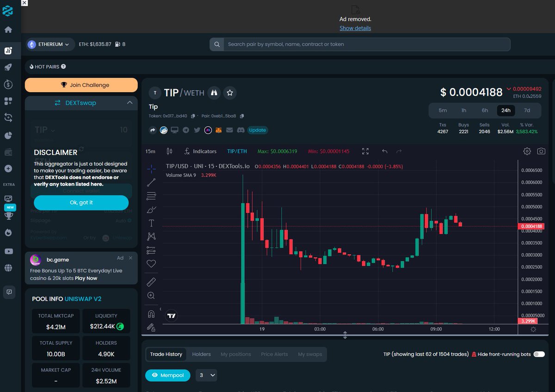Open the DEXTools home icon in sidebar
Screen dimensions: 555x392
[x=8, y=30]
